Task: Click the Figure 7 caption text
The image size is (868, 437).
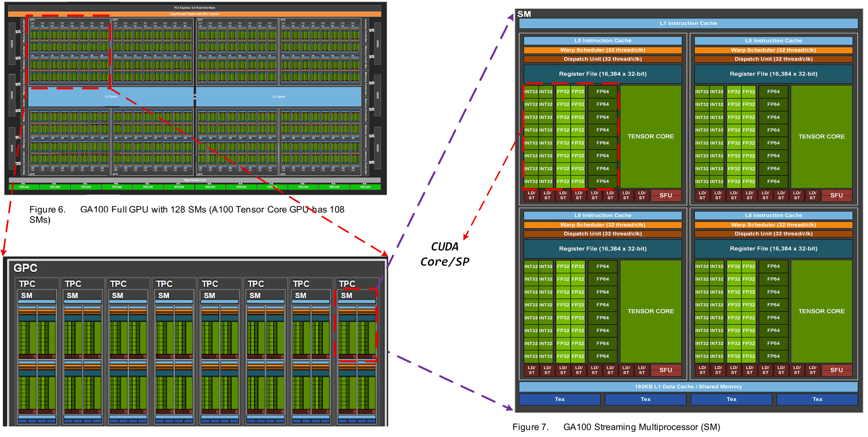Action: pyautogui.click(x=616, y=427)
